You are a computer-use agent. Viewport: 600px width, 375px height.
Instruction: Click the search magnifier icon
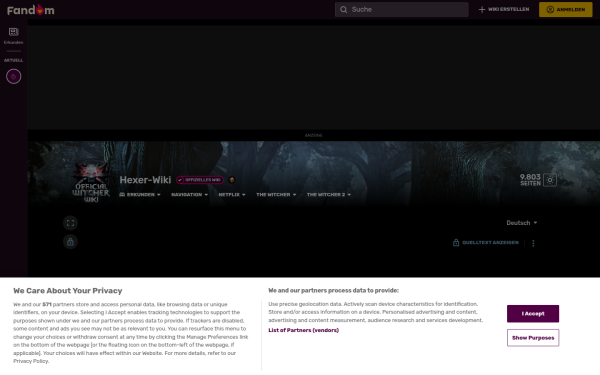pyautogui.click(x=344, y=10)
